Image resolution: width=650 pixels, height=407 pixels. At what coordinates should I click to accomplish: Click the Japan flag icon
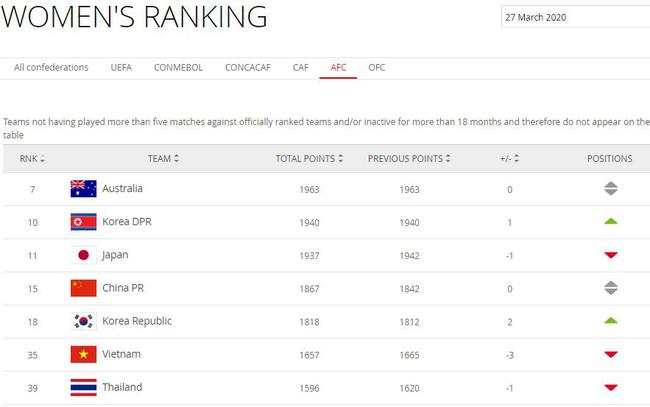click(x=83, y=255)
